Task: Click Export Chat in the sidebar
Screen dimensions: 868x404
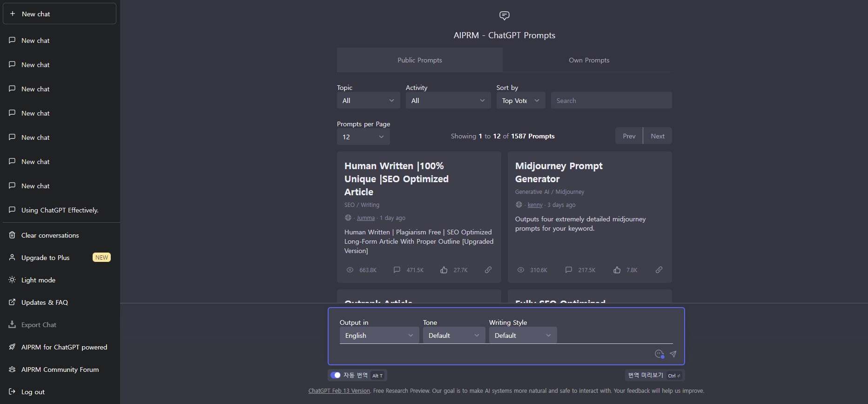Action: coord(60,325)
